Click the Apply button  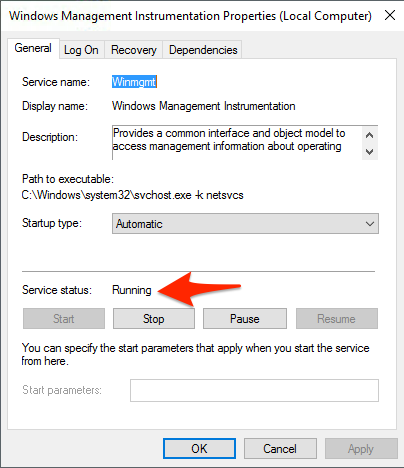(361, 449)
